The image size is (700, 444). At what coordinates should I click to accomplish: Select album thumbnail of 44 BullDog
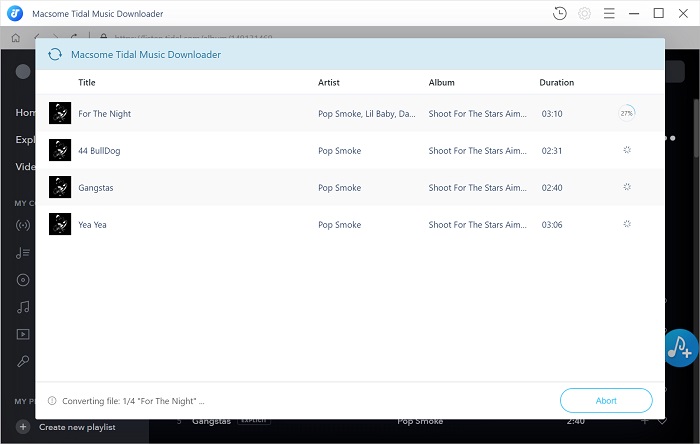[x=60, y=150]
